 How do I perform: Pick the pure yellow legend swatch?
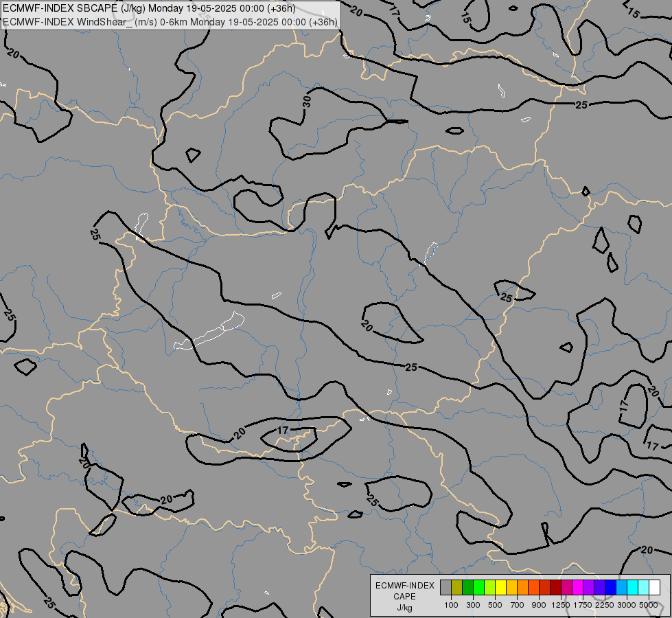[x=500, y=587]
